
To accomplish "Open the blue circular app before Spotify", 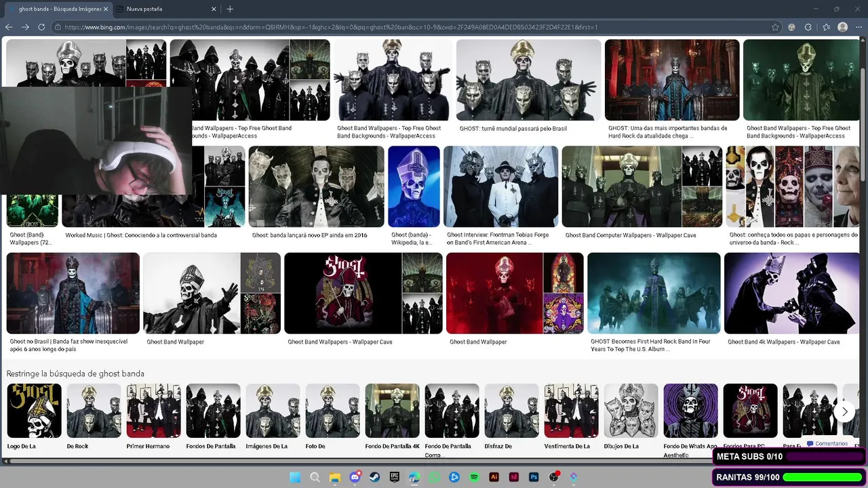I will (x=454, y=477).
